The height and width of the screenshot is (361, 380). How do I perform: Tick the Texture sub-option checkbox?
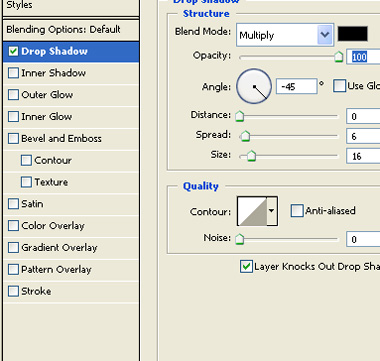pyautogui.click(x=26, y=182)
